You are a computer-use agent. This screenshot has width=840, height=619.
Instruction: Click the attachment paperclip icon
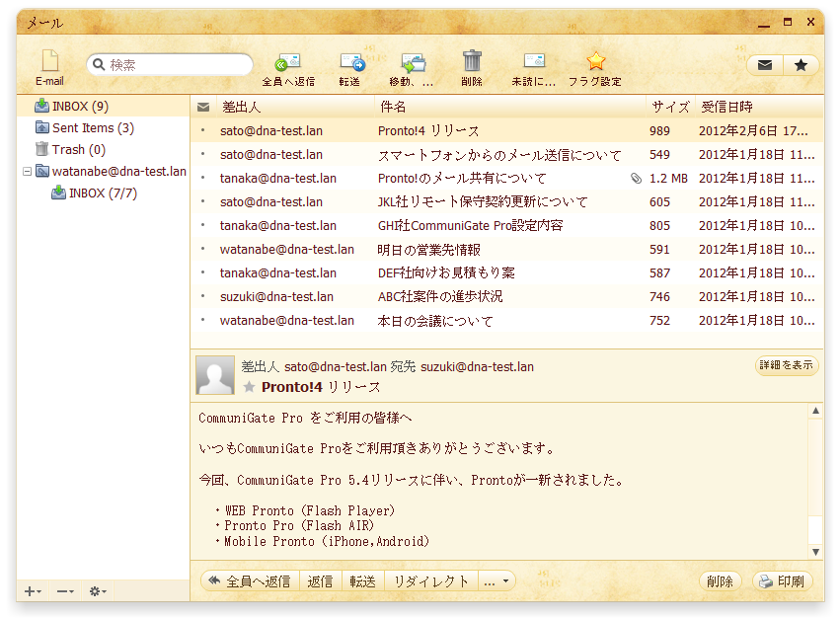pos(636,179)
